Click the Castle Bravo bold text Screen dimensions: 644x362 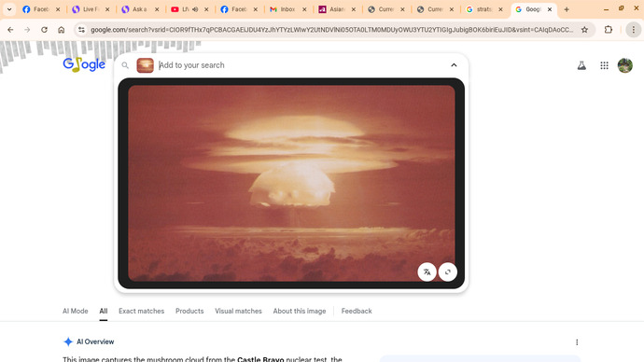tap(260, 359)
